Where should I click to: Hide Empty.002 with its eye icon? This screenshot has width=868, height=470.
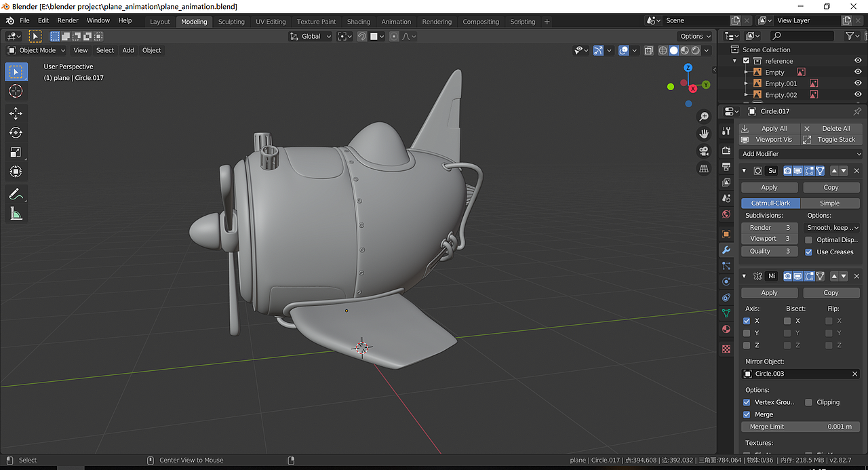point(858,95)
